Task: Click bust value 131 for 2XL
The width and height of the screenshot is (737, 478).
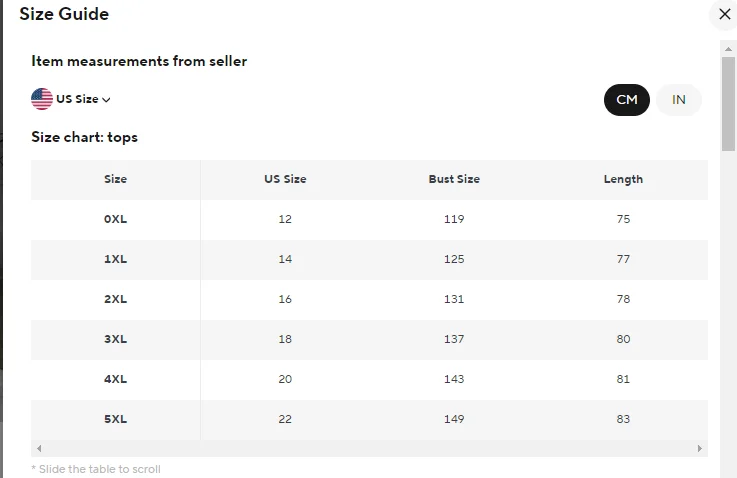Action: (x=454, y=299)
